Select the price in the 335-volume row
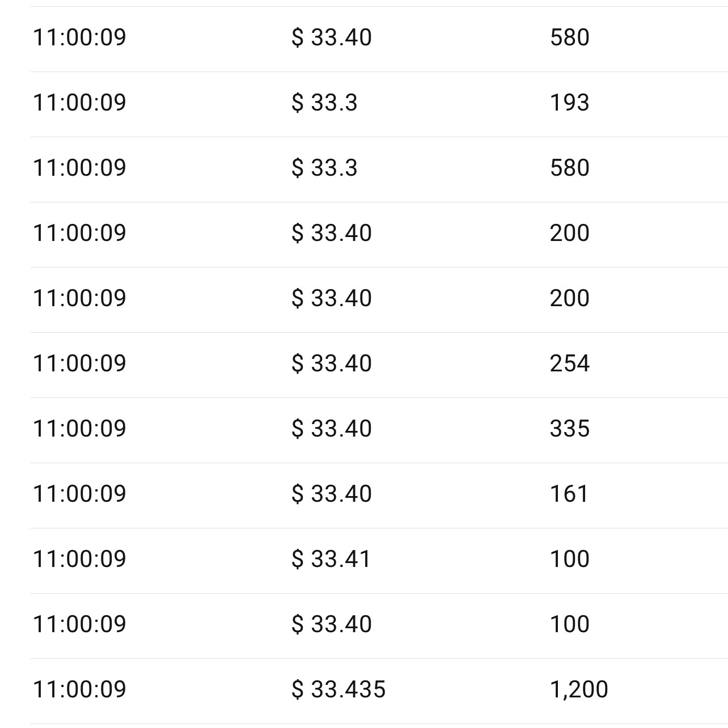Viewport: 728px width, 728px height. [332, 429]
